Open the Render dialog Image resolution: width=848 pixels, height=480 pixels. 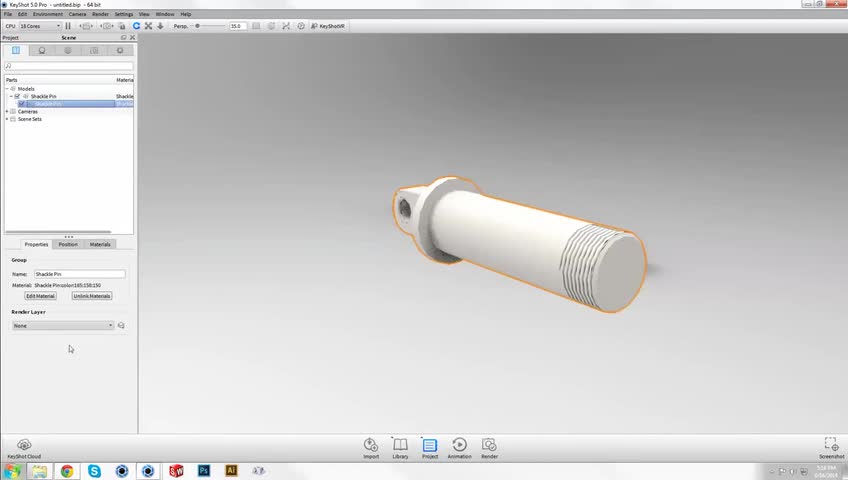click(489, 448)
